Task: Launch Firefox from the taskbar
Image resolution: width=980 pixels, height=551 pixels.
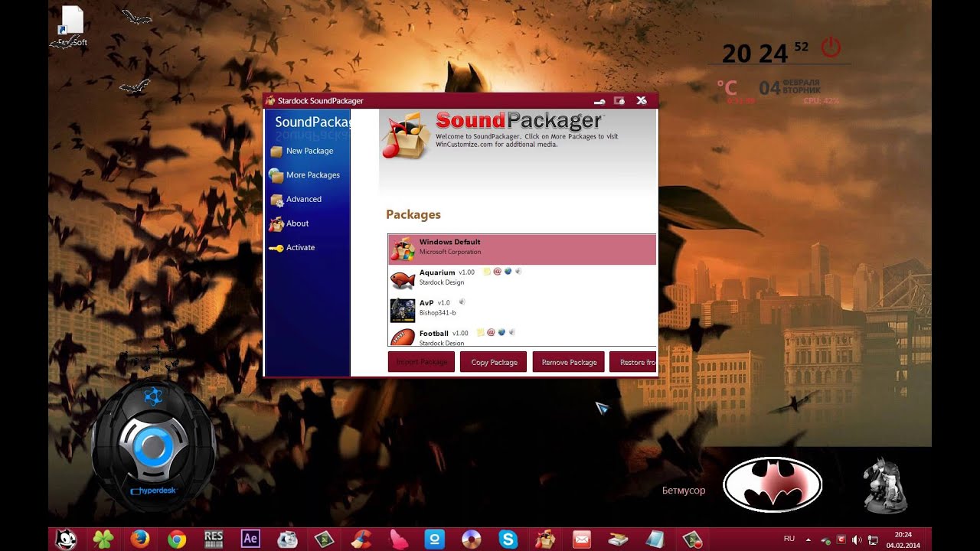Action: tap(140, 539)
